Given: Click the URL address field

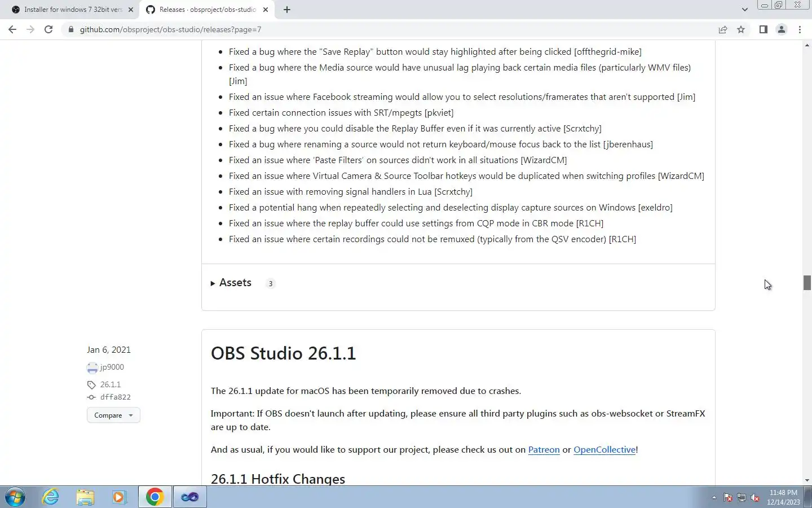Looking at the screenshot, I should pos(389,29).
